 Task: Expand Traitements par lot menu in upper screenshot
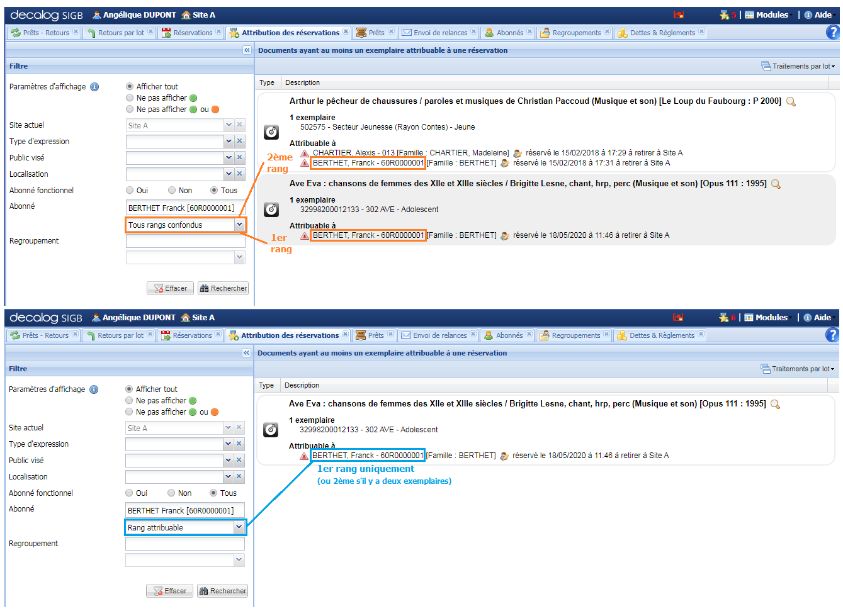[798, 66]
